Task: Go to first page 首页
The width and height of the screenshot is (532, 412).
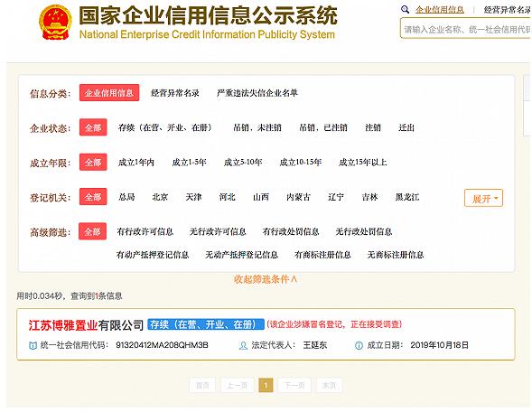Action: [202, 385]
